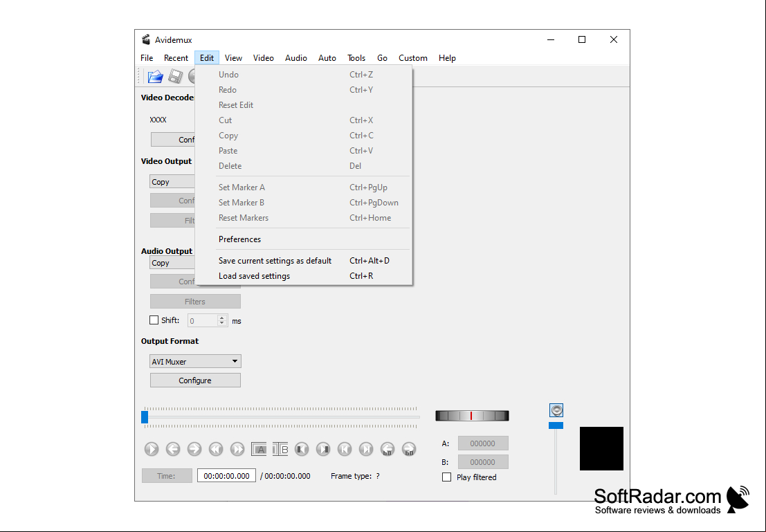Click the audio Filters button
Viewport: 766px width, 532px height.
pyautogui.click(x=195, y=302)
